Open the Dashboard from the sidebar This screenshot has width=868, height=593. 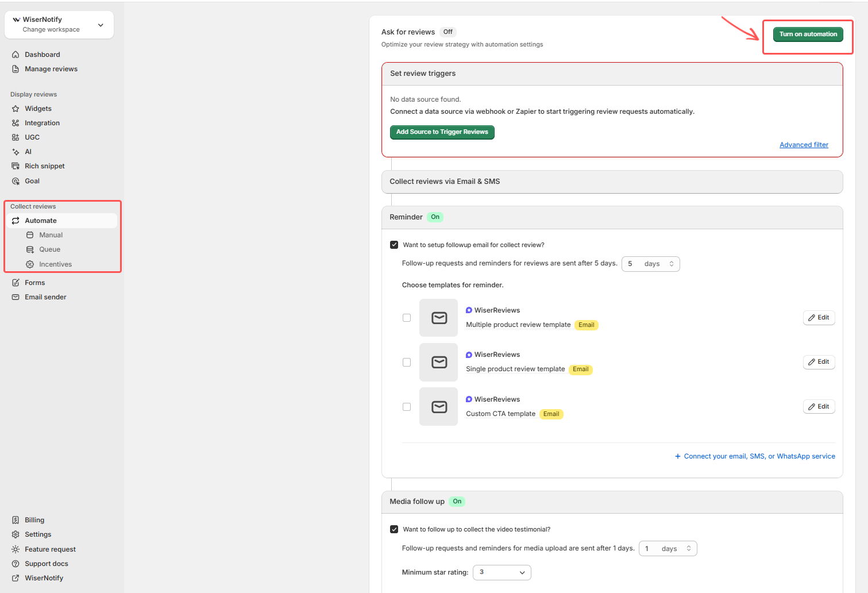tap(41, 54)
